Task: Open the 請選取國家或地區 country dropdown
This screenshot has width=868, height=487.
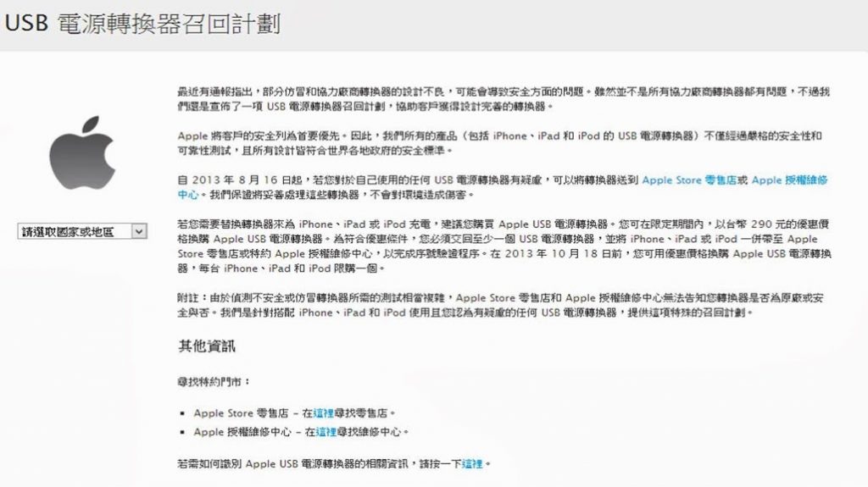Action: click(82, 231)
